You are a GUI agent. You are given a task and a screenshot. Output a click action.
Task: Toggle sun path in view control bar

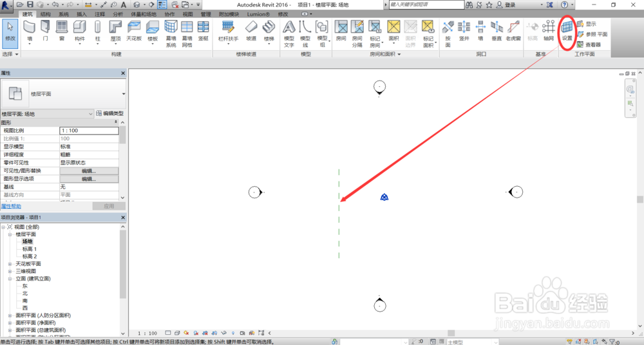tap(187, 333)
